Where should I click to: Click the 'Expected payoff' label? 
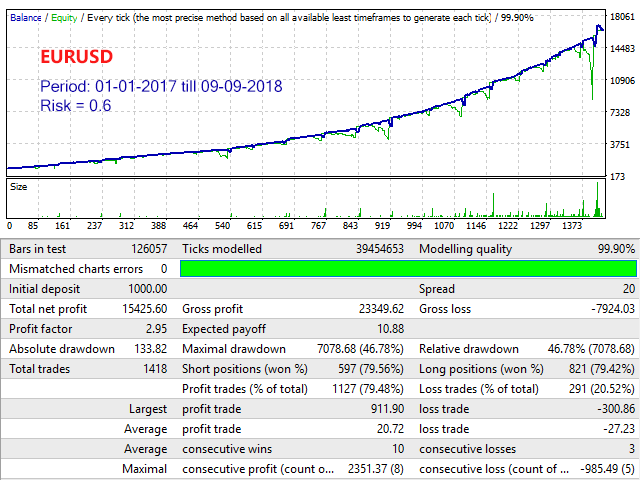[x=224, y=329]
